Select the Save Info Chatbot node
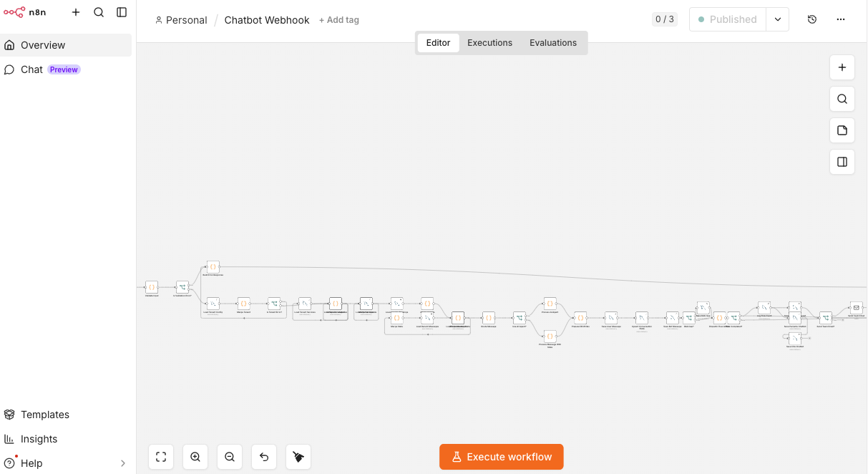Image resolution: width=868 pixels, height=474 pixels. [795, 339]
